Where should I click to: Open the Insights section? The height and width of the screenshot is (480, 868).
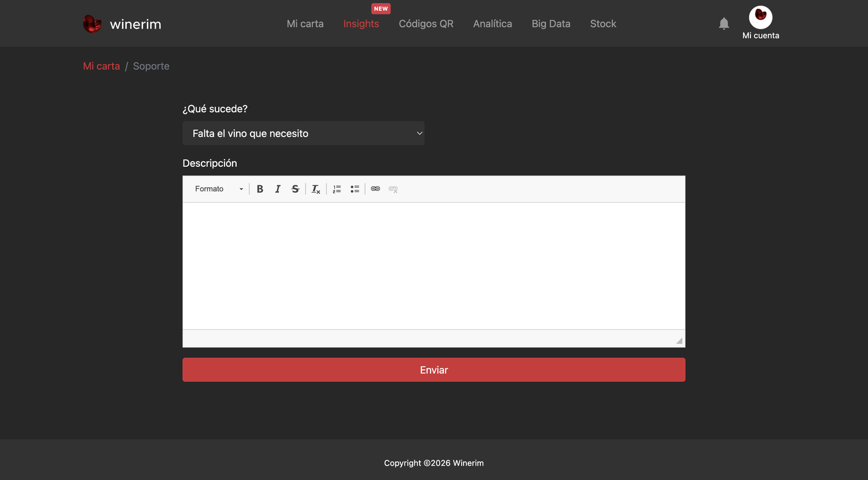pyautogui.click(x=361, y=24)
